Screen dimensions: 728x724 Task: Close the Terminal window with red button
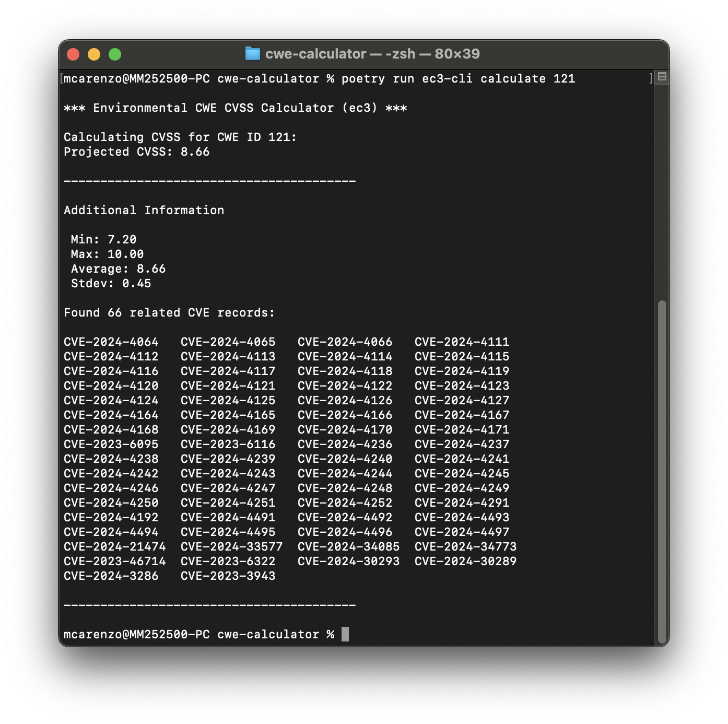click(x=73, y=54)
